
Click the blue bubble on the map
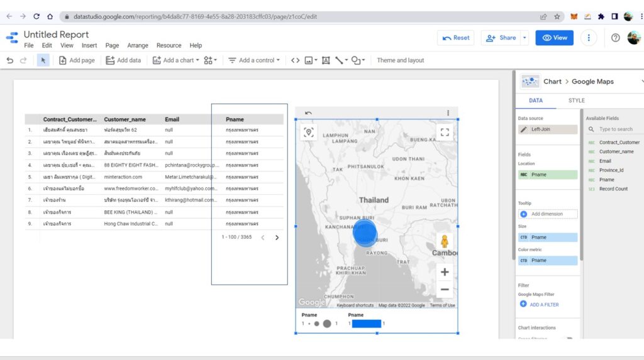coord(365,232)
